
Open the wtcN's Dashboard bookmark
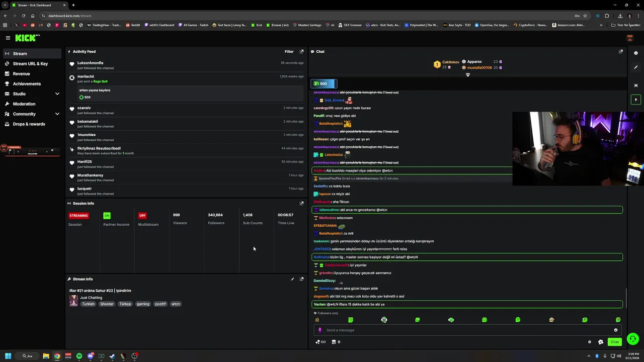pos(159,25)
